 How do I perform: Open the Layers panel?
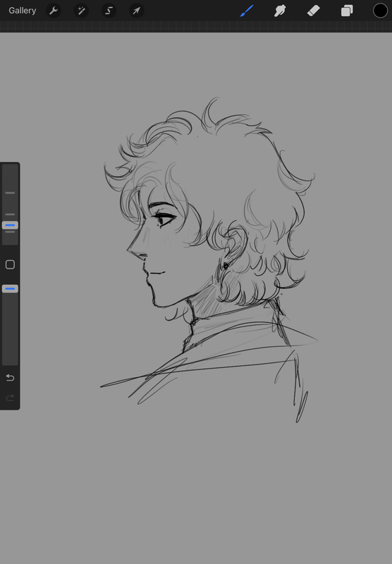click(x=347, y=11)
